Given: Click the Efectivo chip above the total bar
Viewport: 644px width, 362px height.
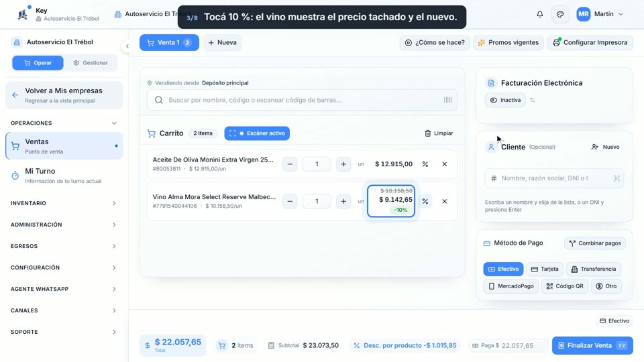Looking at the screenshot, I should tap(614, 321).
